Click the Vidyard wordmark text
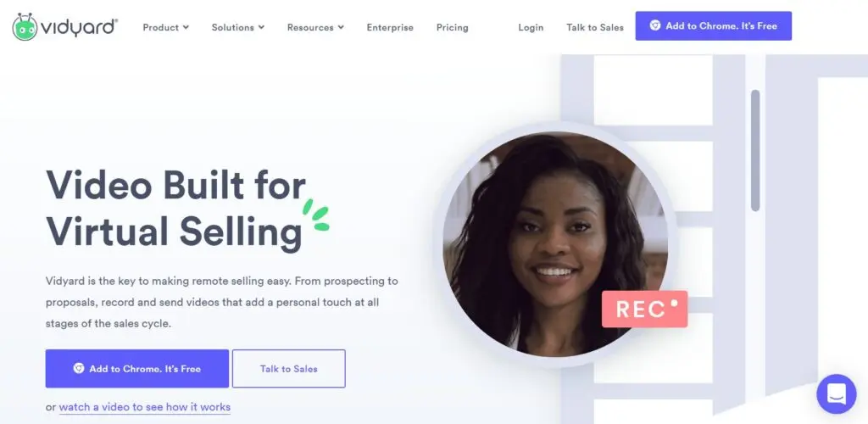Image resolution: width=868 pixels, height=424 pixels. coord(79,27)
